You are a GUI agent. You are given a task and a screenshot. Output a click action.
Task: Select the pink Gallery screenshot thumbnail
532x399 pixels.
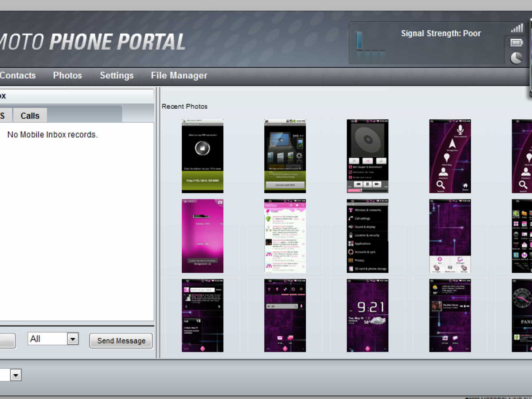203,236
